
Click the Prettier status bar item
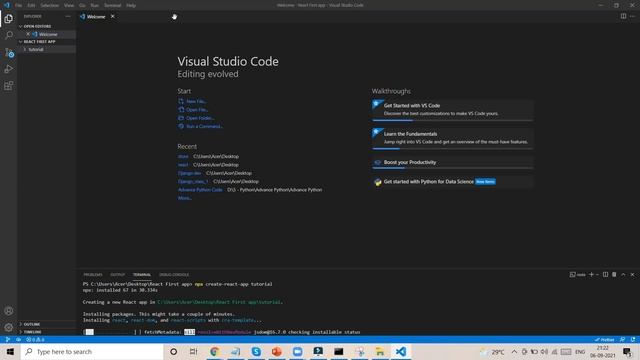tap(604, 340)
